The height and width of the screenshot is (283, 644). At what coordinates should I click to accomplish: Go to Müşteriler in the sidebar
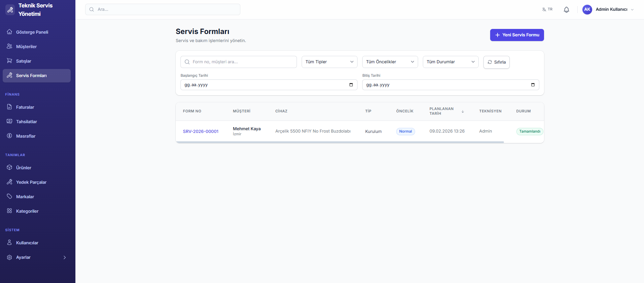(x=26, y=47)
